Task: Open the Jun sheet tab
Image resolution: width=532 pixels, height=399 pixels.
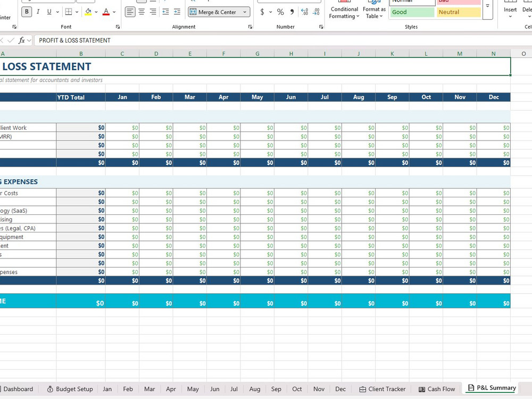Action: point(215,389)
